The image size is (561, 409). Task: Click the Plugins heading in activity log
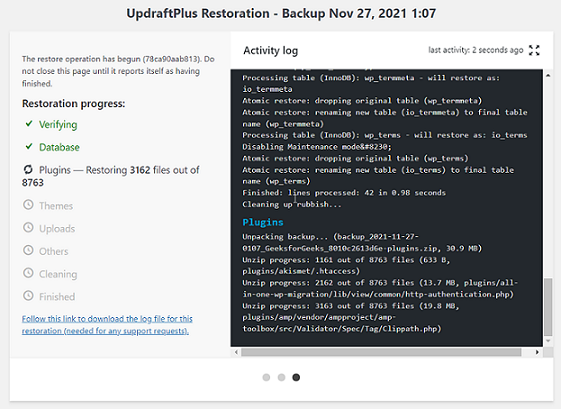263,223
